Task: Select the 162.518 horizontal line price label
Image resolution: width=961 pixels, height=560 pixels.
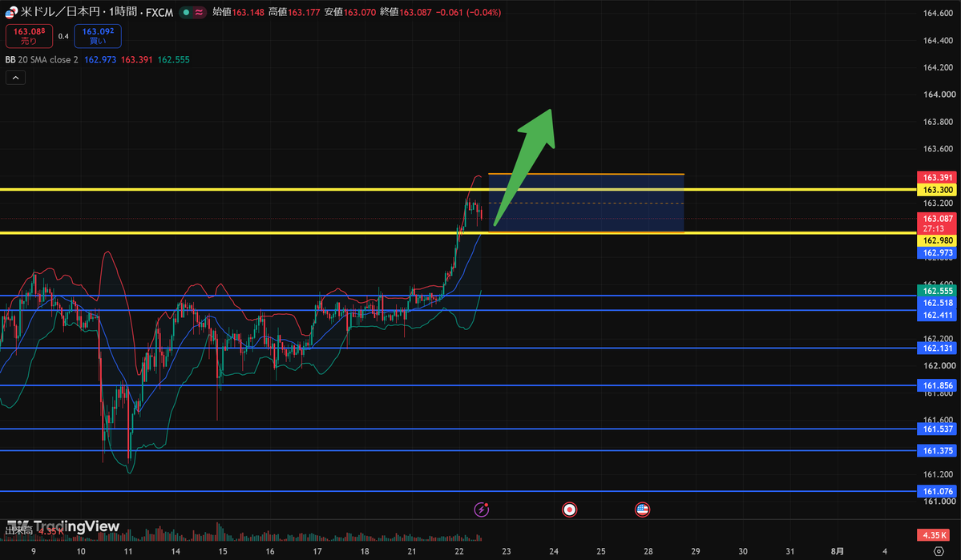Action: (937, 303)
